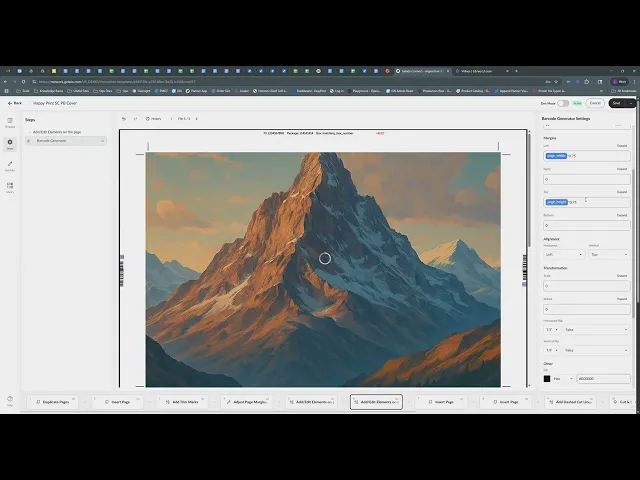This screenshot has height=480, width=640.
Task: Collapse Add/Edit Elements on the page group
Action: (29, 132)
